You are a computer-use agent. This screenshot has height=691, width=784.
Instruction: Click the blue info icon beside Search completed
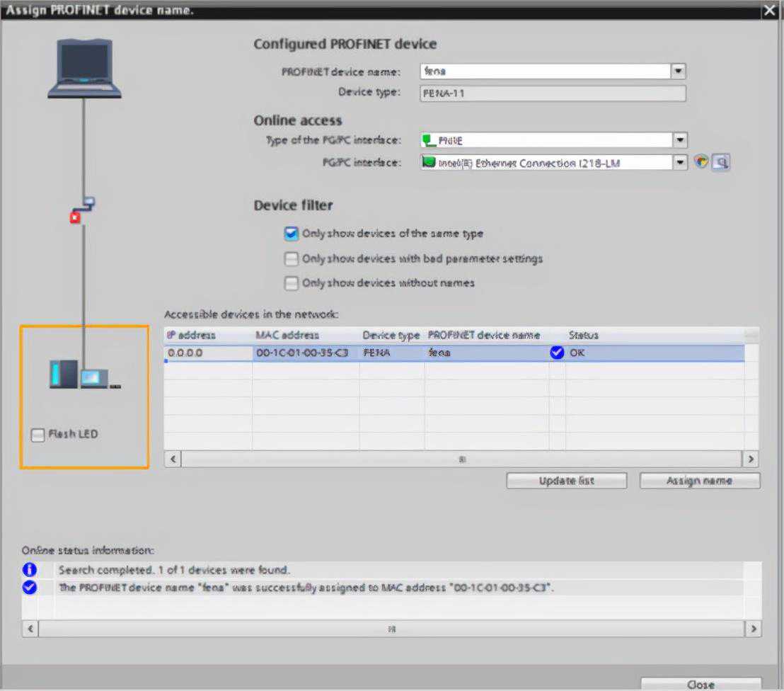click(29, 570)
